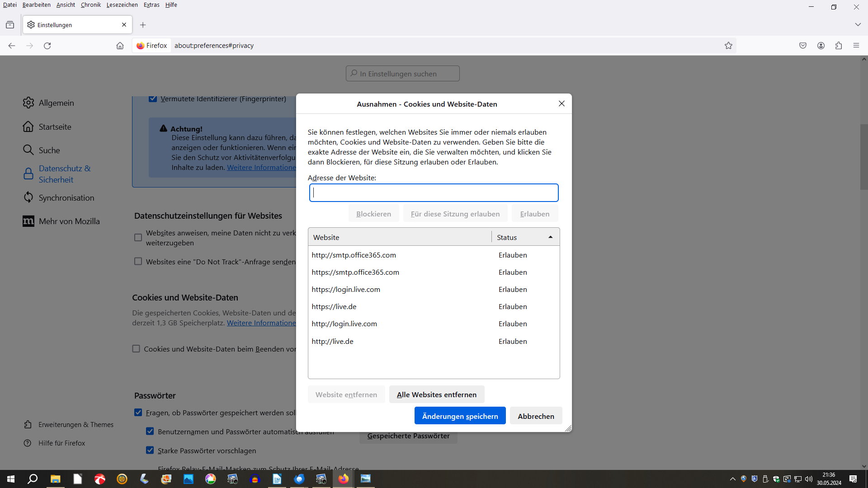
Task: Enable 'Do Not Track' request checkbox
Action: pos(138,262)
